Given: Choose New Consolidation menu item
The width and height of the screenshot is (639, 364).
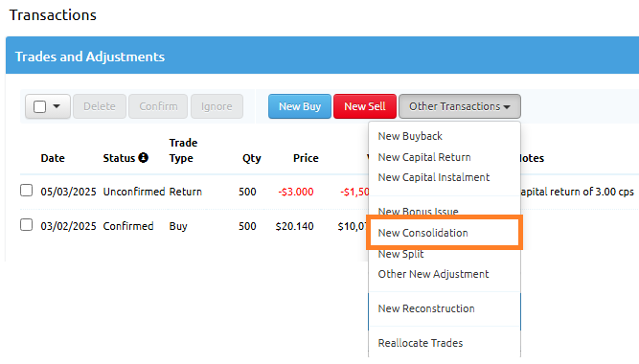Looking at the screenshot, I should (x=423, y=233).
